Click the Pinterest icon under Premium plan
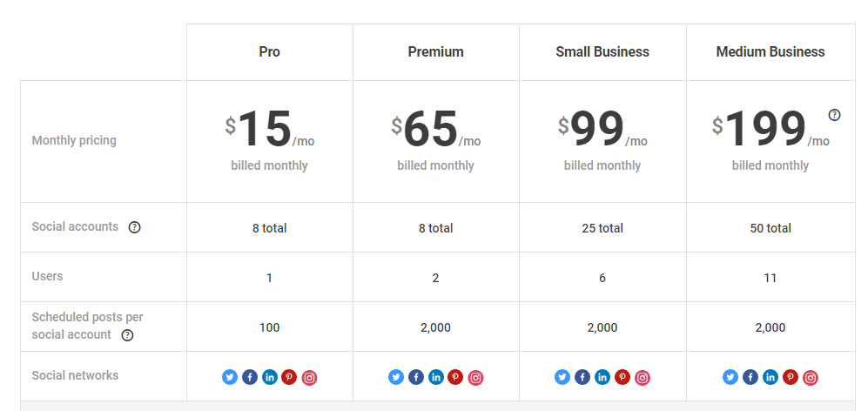Viewport: 868px width, 411px height. pyautogui.click(x=455, y=377)
